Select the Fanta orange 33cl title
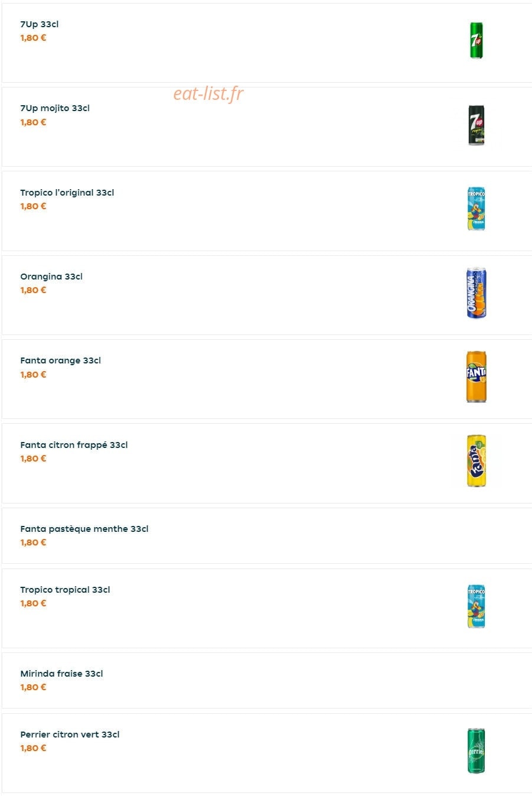The image size is (532, 796). pyautogui.click(x=61, y=360)
